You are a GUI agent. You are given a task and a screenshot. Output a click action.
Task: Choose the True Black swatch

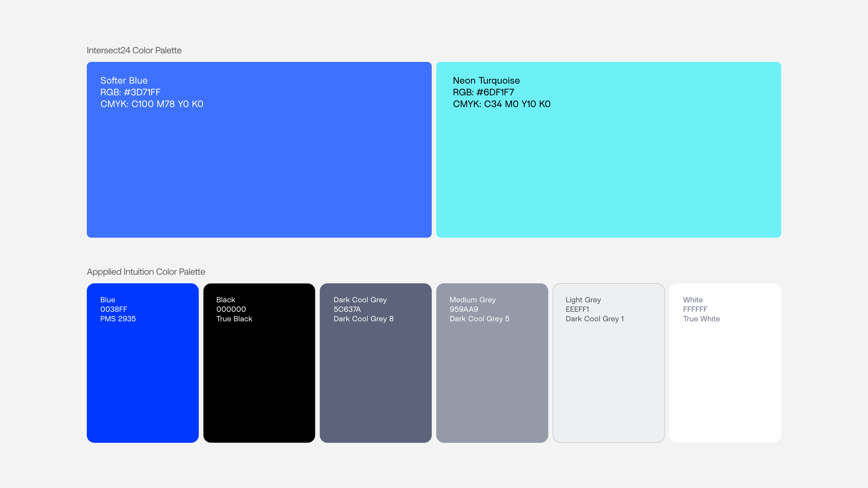[259, 363]
